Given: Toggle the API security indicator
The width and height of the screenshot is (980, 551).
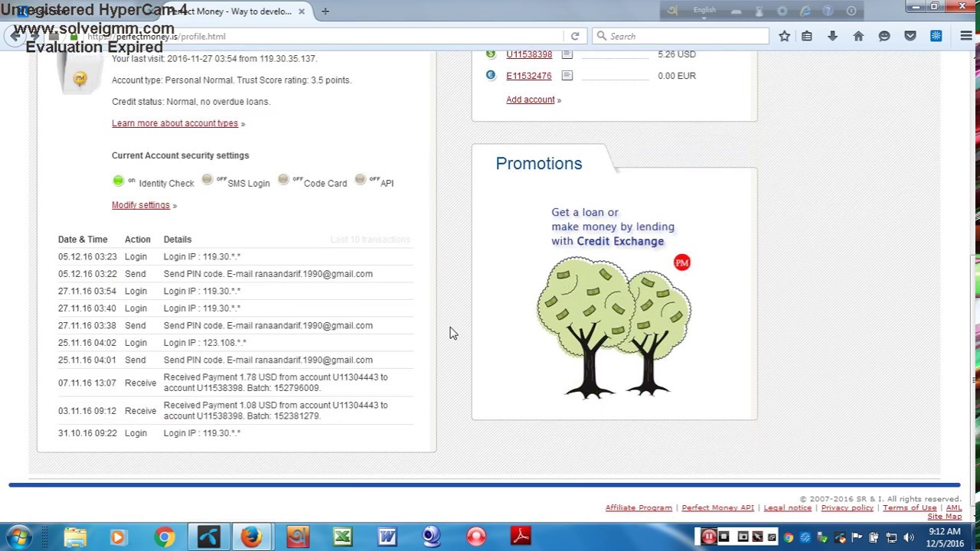Looking at the screenshot, I should (360, 180).
